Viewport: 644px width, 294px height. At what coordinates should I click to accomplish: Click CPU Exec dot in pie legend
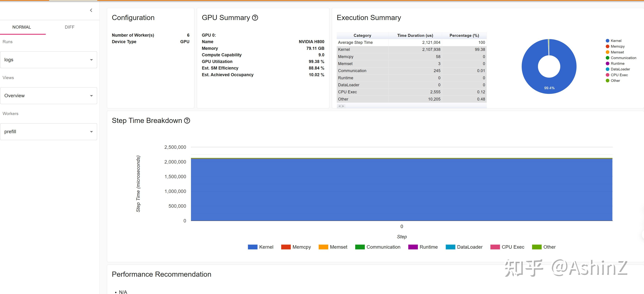(x=608, y=75)
